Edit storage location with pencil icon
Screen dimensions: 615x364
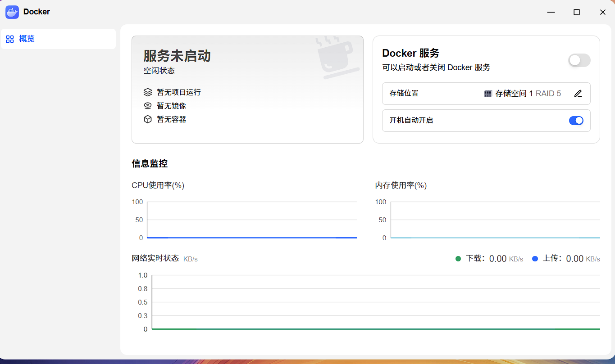(x=578, y=94)
